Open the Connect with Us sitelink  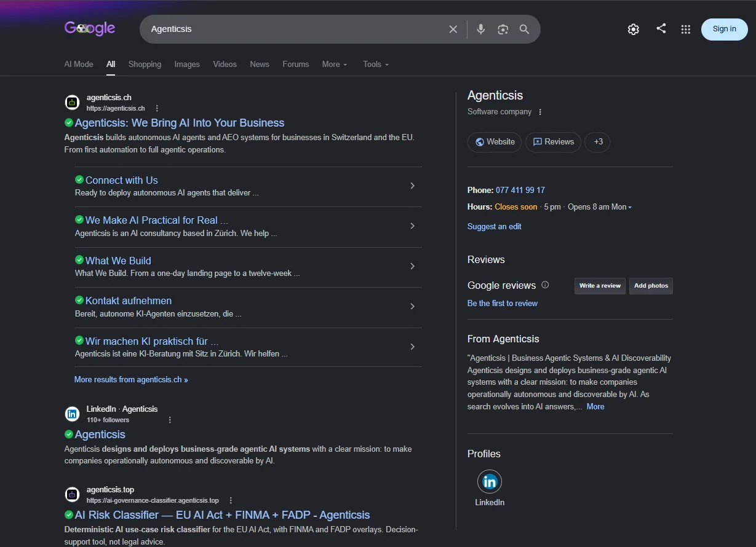click(x=122, y=180)
